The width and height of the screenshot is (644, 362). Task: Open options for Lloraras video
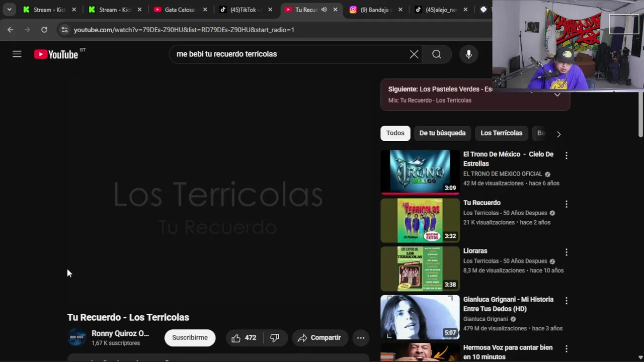click(567, 252)
